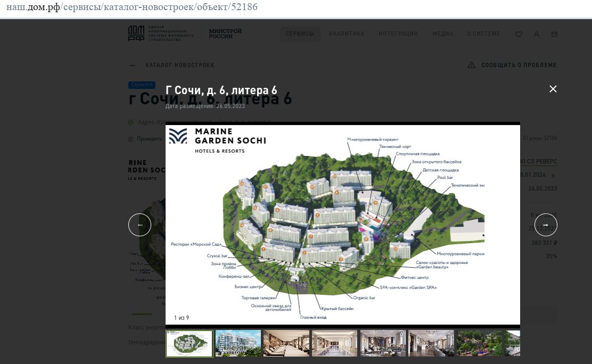Image resolution: width=592 pixels, height=364 pixels.
Task: Close the photo gallery overlay
Action: 553,89
